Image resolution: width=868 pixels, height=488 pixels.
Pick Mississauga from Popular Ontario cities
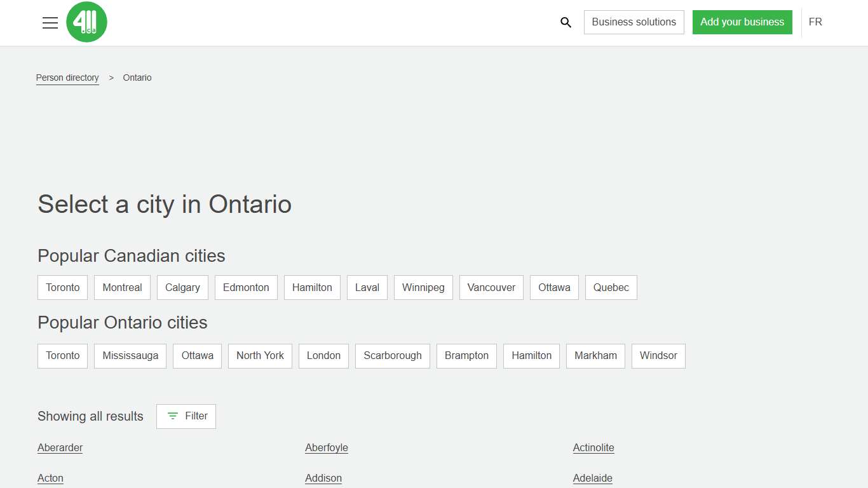[x=130, y=356]
